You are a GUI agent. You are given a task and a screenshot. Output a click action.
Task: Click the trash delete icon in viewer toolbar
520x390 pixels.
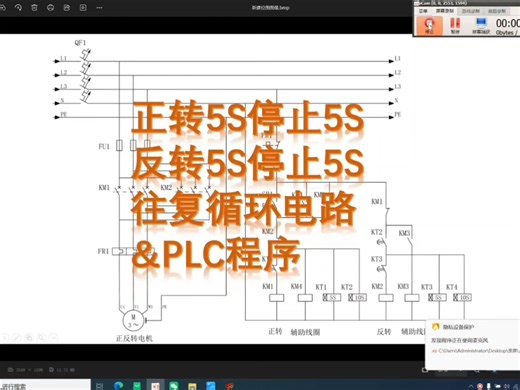[34, 7]
